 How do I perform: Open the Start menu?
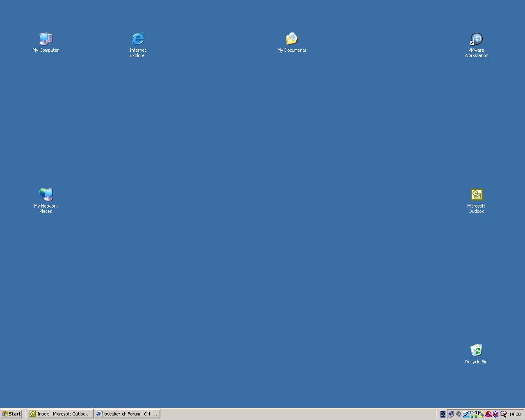(11, 414)
